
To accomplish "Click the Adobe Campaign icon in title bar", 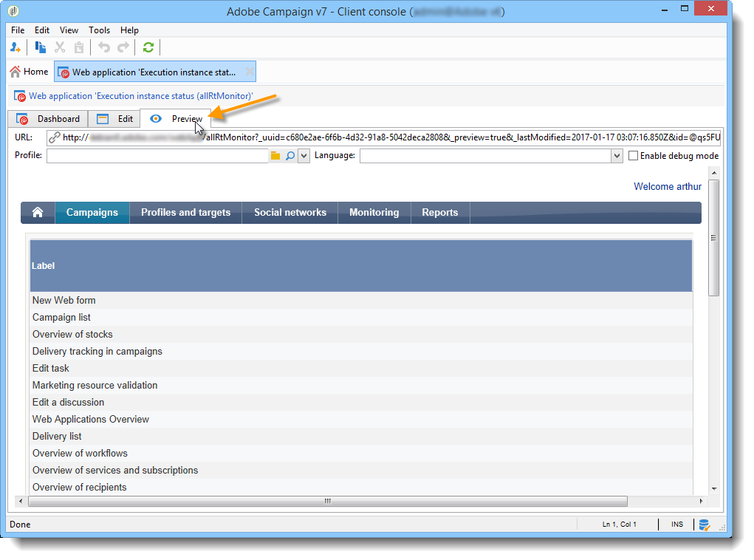I will [15, 10].
